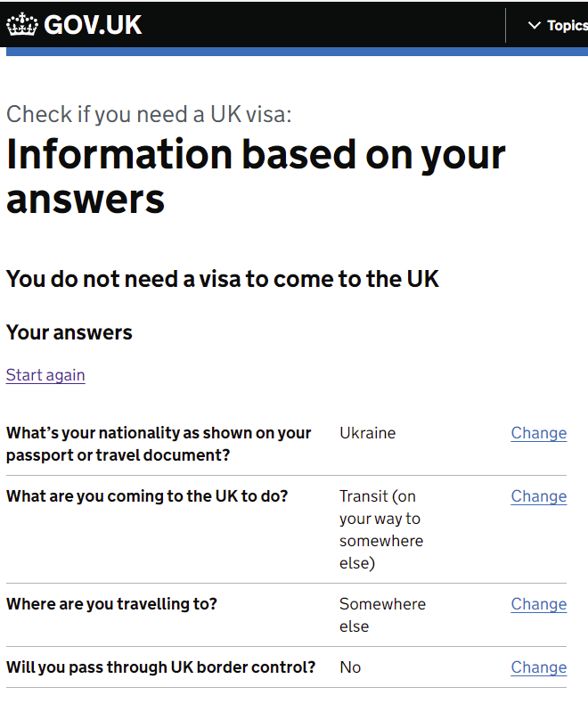Click 'Check if you need a UK visa' caption
588x728 pixels.
(x=149, y=114)
